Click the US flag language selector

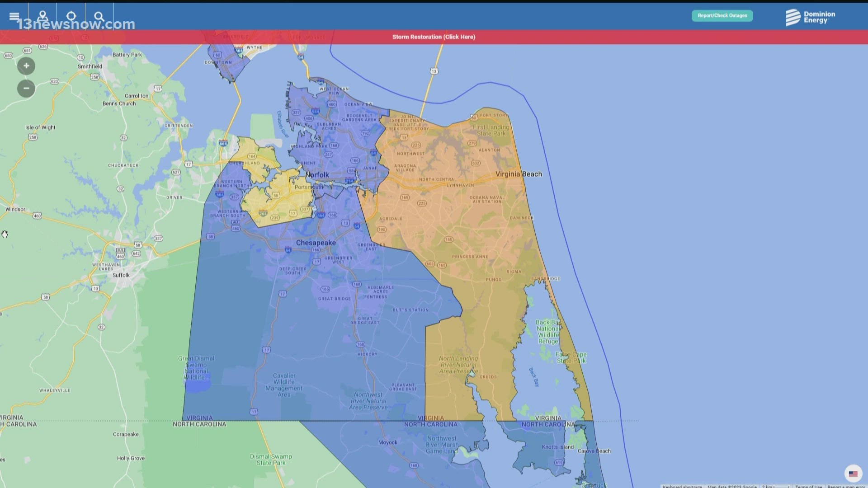pos(853,474)
